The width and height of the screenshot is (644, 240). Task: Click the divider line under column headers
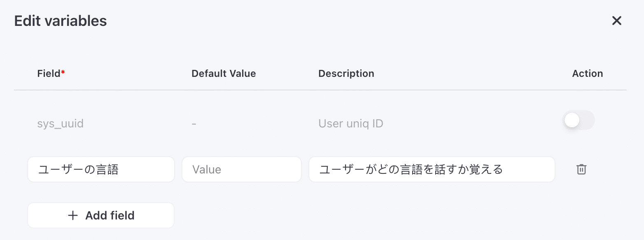pos(320,90)
